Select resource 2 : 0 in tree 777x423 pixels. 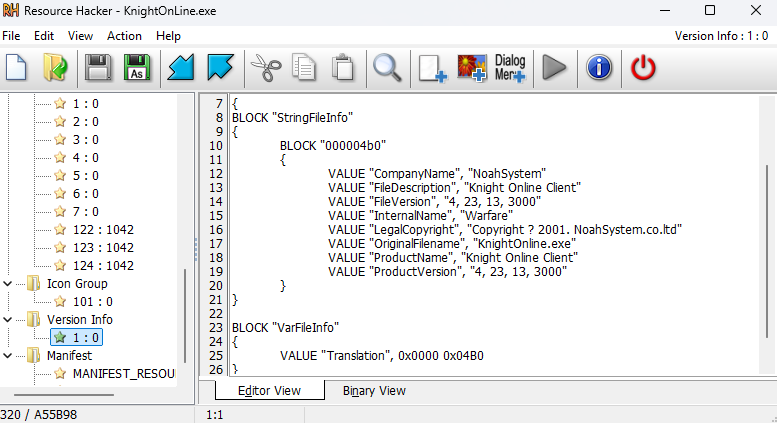(86, 122)
